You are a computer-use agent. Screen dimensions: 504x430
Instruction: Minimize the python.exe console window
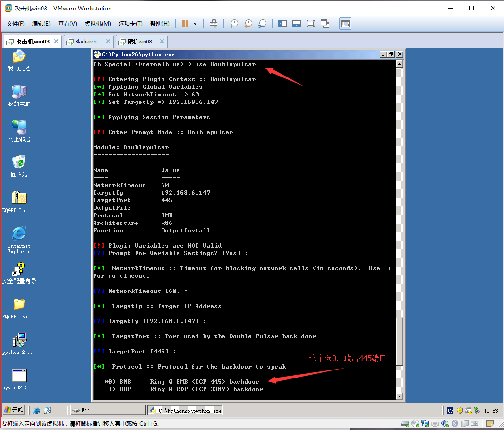[x=383, y=54]
